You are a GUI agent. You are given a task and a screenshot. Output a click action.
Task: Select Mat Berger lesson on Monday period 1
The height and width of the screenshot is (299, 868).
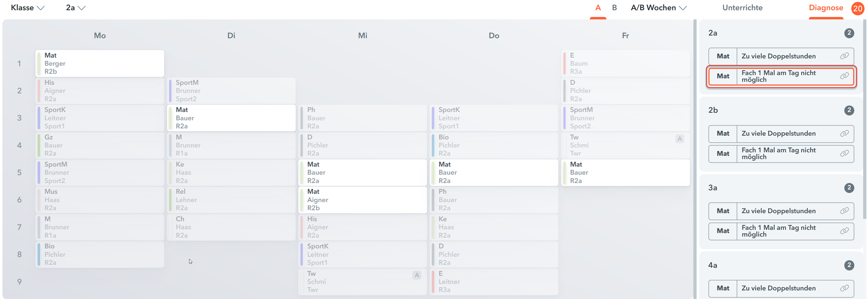click(x=100, y=63)
